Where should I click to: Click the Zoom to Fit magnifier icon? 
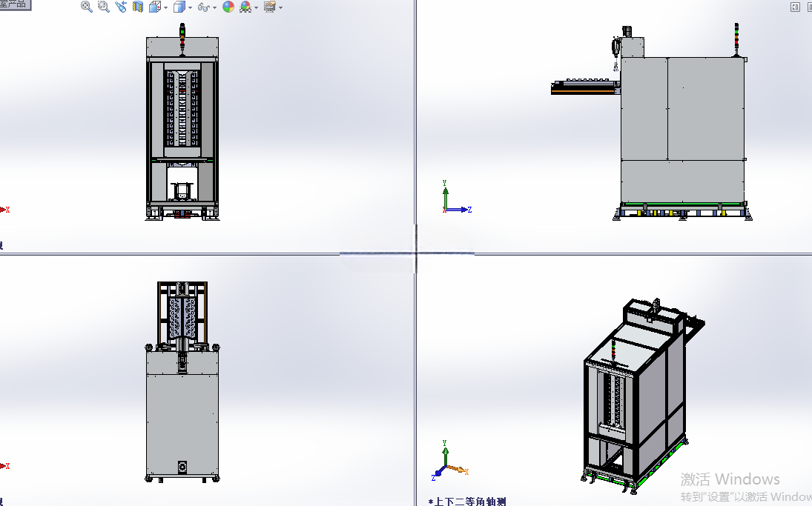coord(87,7)
